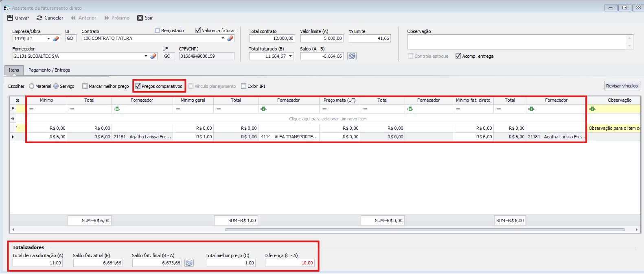Screen dimensions: 644x275
Task: Clear Contrato field with eraser icon
Action: coord(230,38)
